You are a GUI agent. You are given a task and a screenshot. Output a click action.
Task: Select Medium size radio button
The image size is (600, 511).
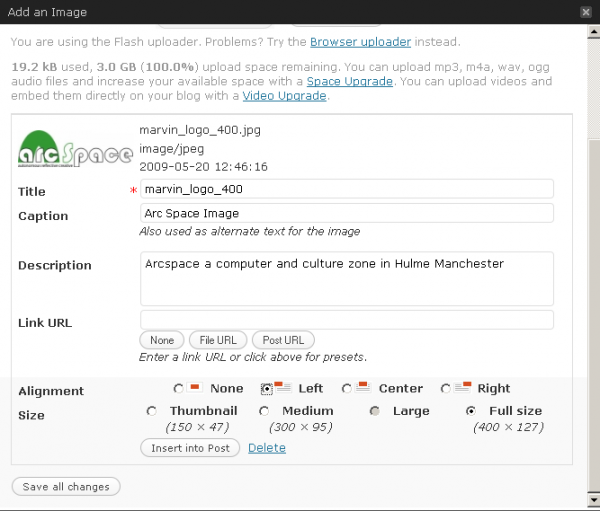click(265, 411)
